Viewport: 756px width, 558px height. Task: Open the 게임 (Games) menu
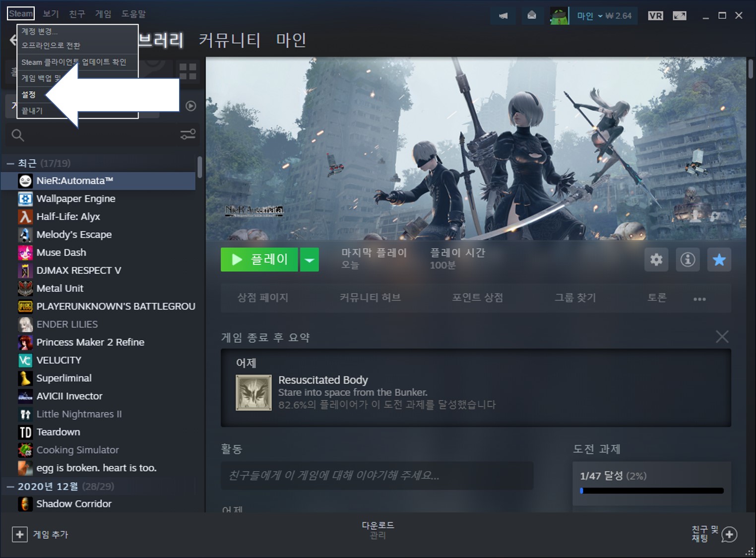[103, 14]
